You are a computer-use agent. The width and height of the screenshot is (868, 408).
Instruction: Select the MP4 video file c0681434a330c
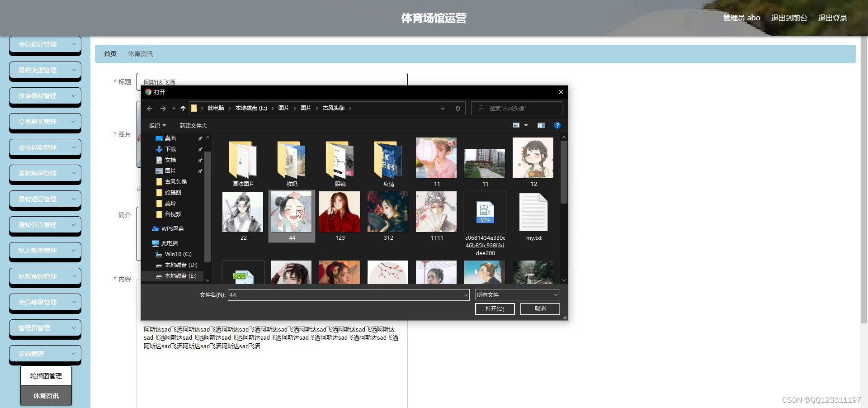point(485,223)
